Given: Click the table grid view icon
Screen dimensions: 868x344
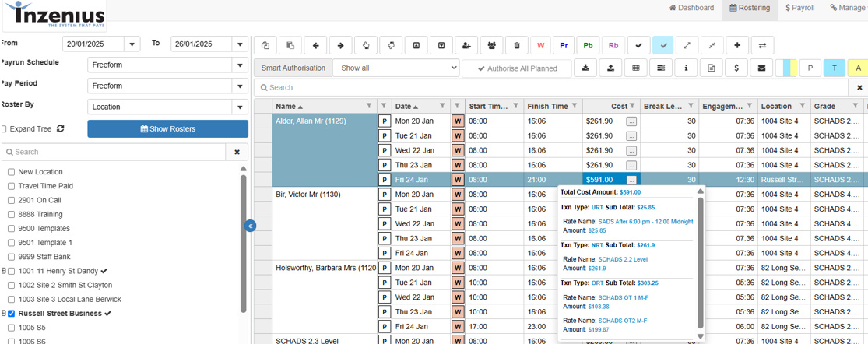Looking at the screenshot, I should [636, 68].
